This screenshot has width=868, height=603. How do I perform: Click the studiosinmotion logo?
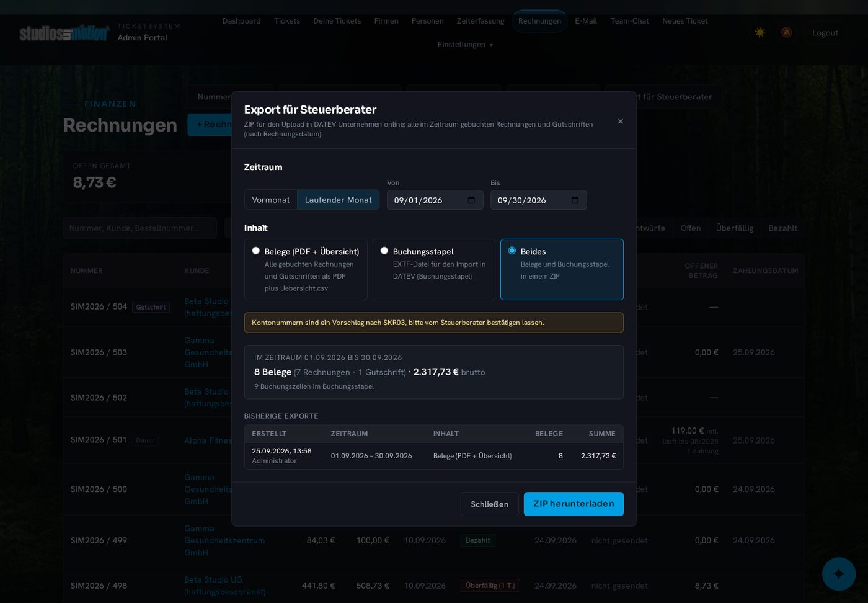click(64, 33)
